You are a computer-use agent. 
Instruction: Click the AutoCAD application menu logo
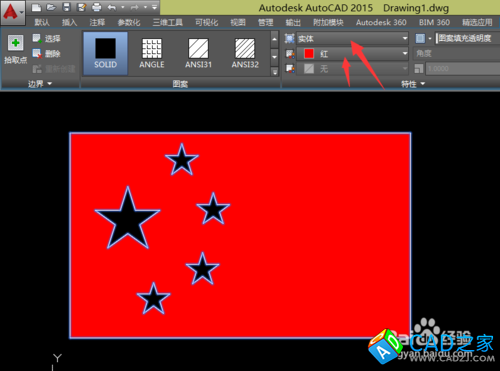tap(12, 12)
